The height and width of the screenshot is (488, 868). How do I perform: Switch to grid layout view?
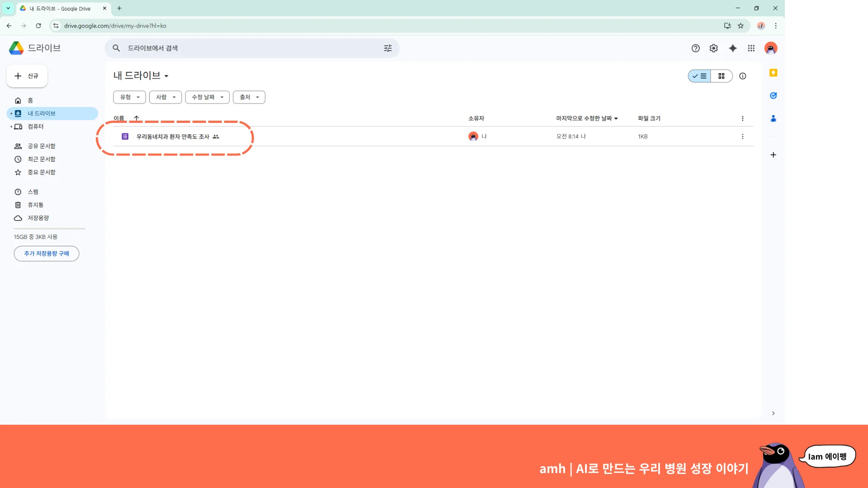pos(722,76)
